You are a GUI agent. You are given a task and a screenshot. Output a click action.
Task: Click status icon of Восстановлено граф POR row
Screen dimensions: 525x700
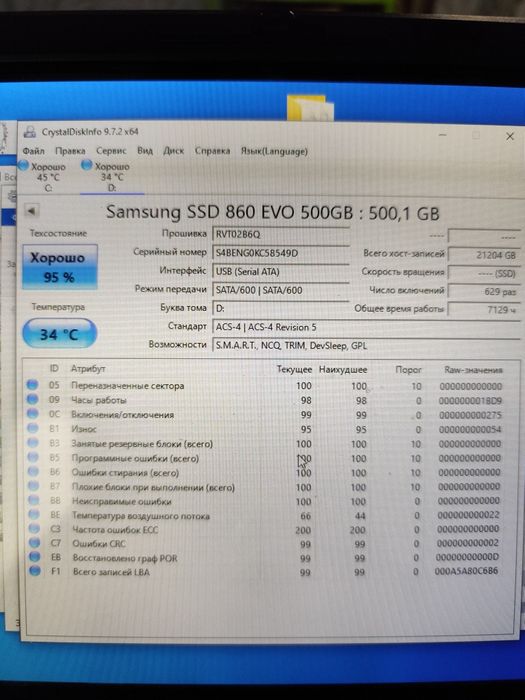[35, 557]
